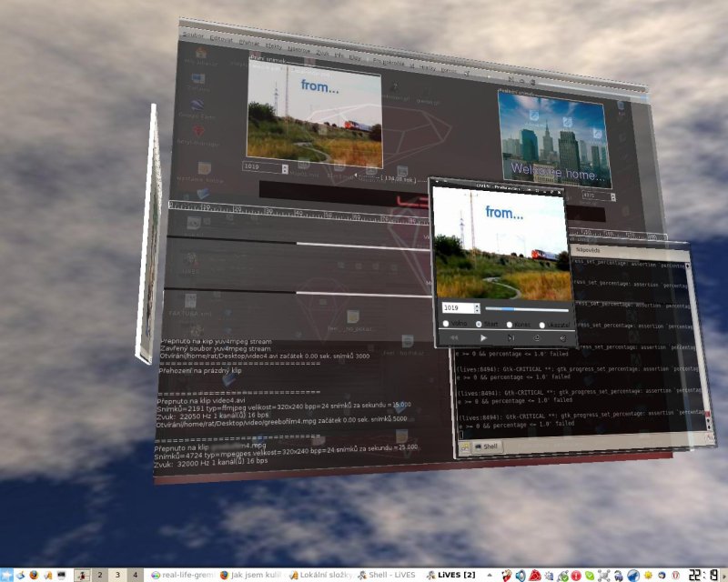Open the Editovat menu in LiVES
The width and height of the screenshot is (728, 582).
pos(221,39)
